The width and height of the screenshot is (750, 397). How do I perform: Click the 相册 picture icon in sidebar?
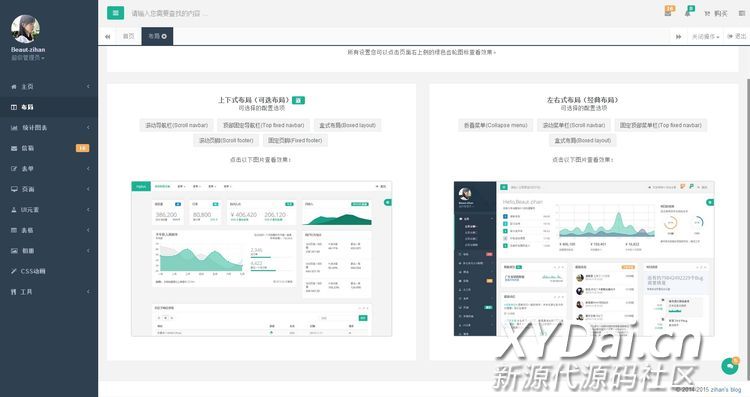pyautogui.click(x=14, y=251)
